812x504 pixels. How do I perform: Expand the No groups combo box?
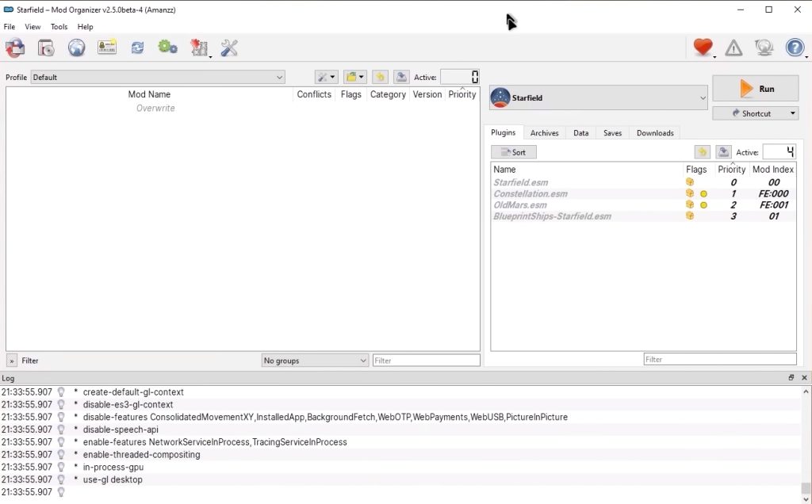click(x=314, y=360)
